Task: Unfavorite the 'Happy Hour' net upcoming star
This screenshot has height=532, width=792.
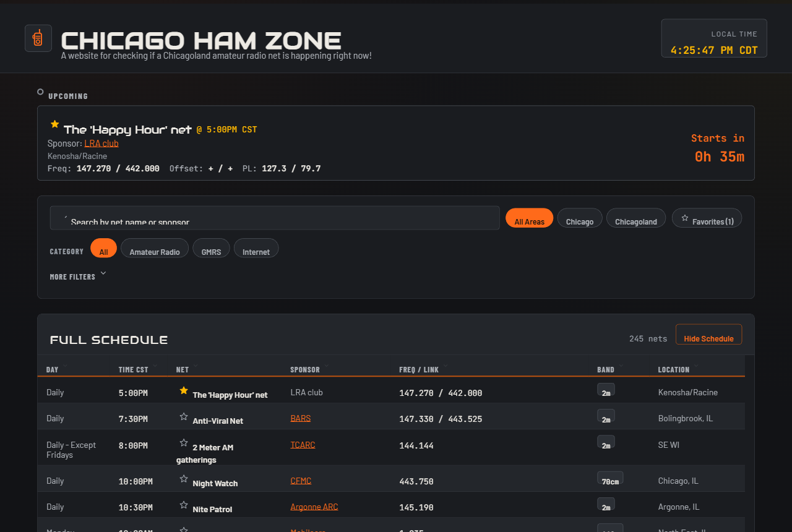Action: coord(54,124)
